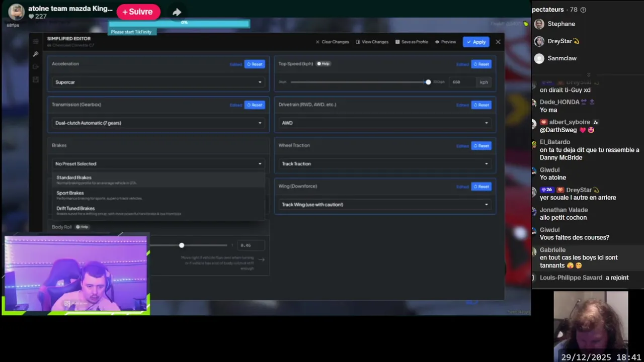The width and height of the screenshot is (644, 362).
Task: Click the Top Speed slider handle
Action: point(428,82)
